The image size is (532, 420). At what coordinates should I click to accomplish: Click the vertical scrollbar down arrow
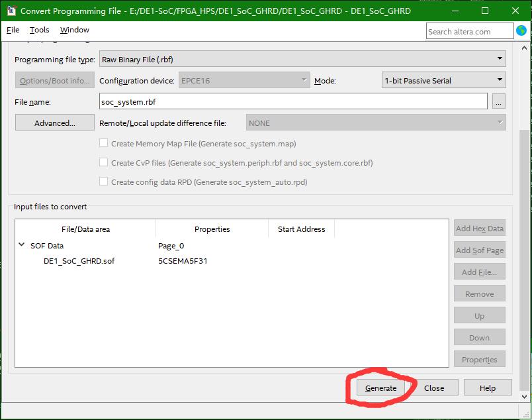pos(524,396)
